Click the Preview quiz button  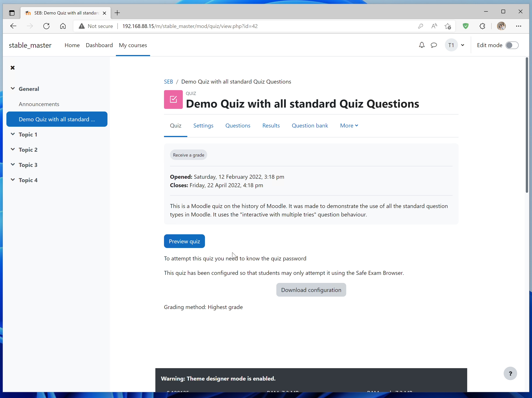click(x=184, y=241)
